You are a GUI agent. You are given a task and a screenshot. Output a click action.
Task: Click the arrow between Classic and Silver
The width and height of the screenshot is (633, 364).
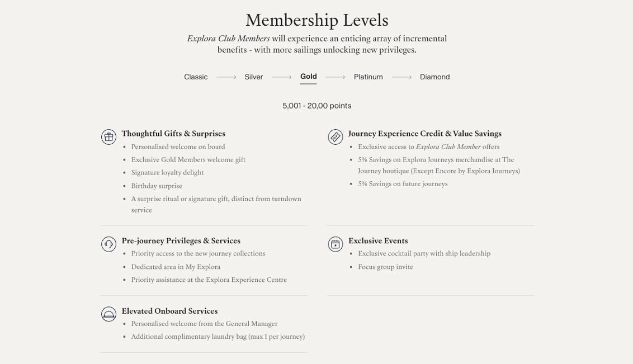pyautogui.click(x=226, y=77)
